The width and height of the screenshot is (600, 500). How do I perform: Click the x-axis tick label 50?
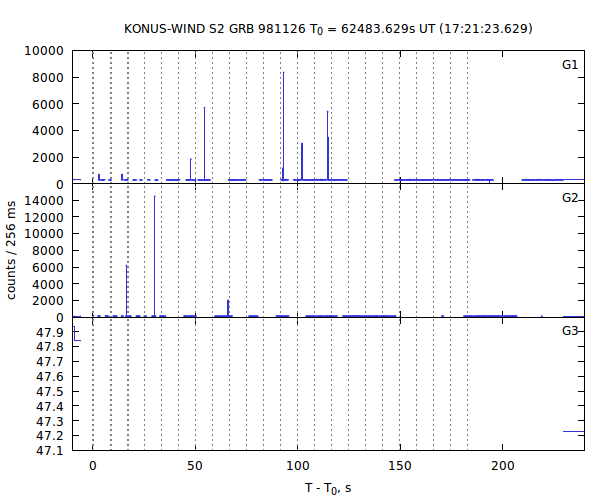(x=195, y=466)
